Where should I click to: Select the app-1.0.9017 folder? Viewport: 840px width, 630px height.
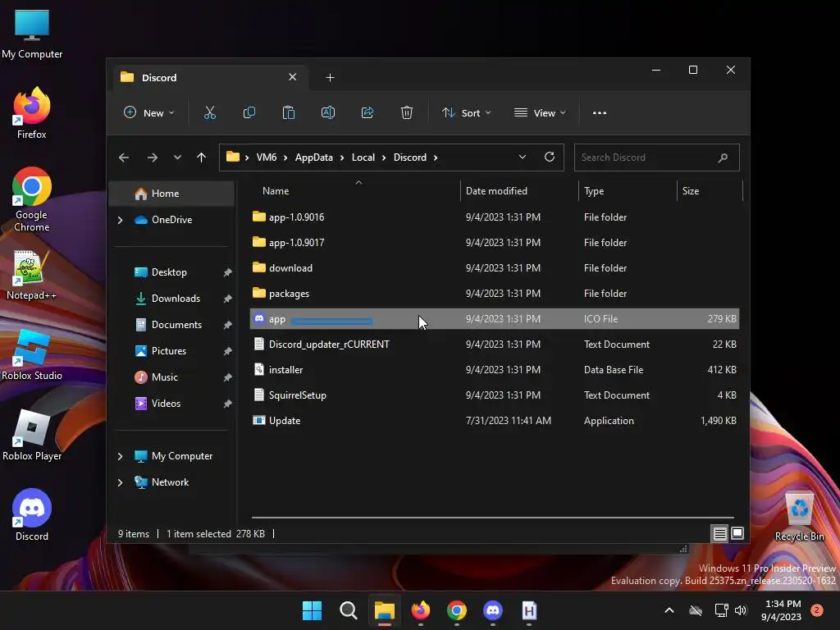(495, 243)
